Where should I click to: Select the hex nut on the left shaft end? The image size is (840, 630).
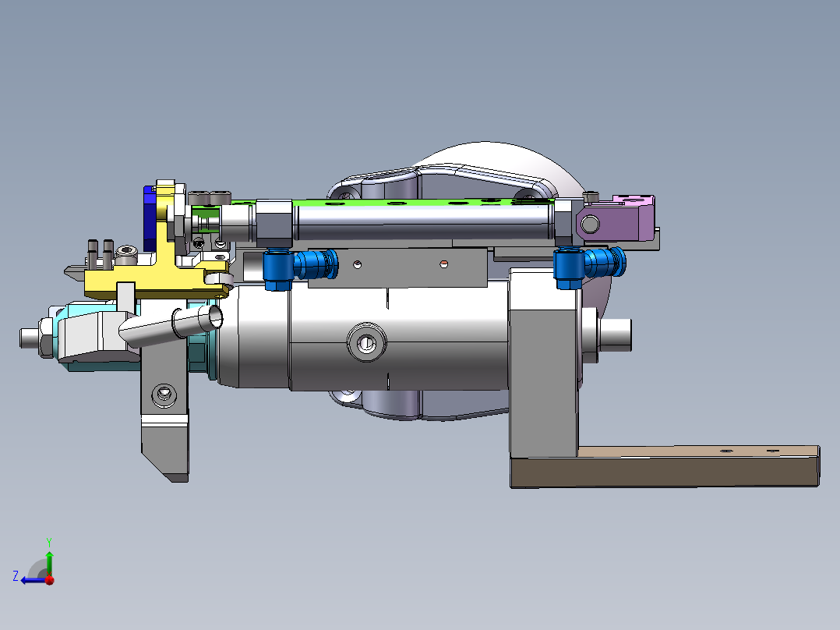tap(47, 338)
